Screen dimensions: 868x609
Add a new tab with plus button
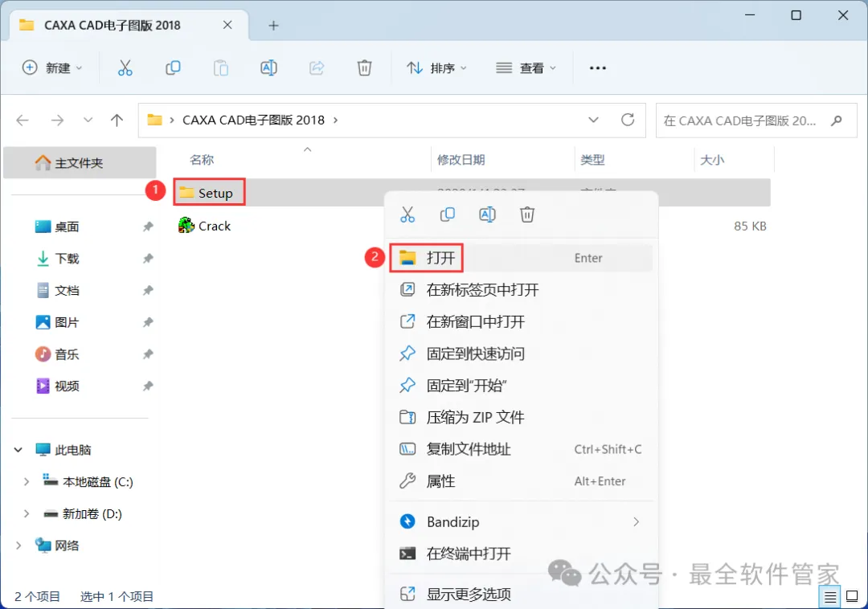coord(273,26)
